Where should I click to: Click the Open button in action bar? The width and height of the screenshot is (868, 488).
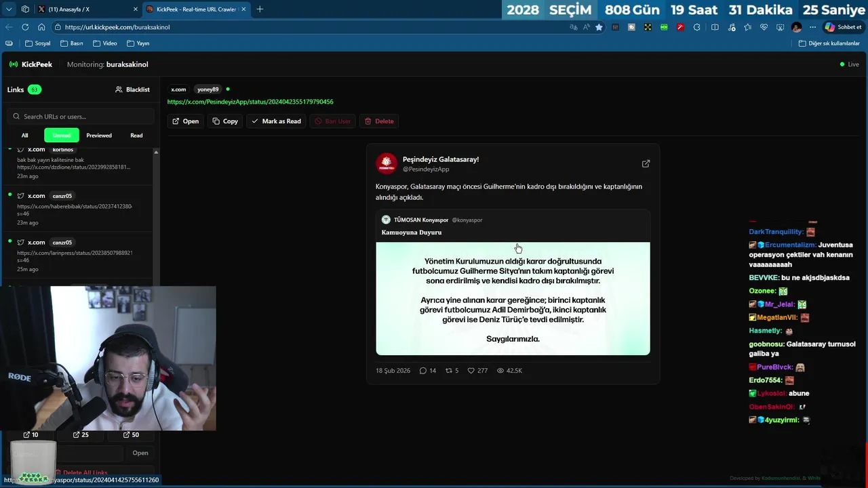185,121
